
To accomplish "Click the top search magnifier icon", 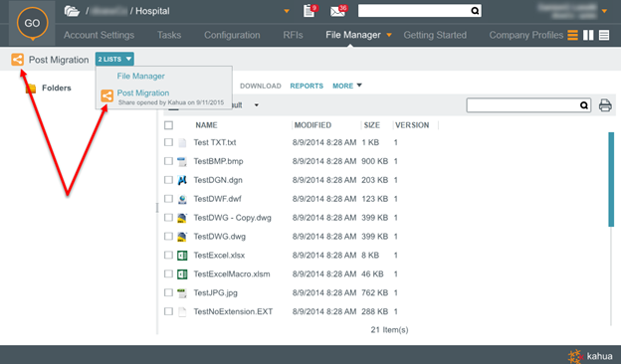I will [475, 11].
